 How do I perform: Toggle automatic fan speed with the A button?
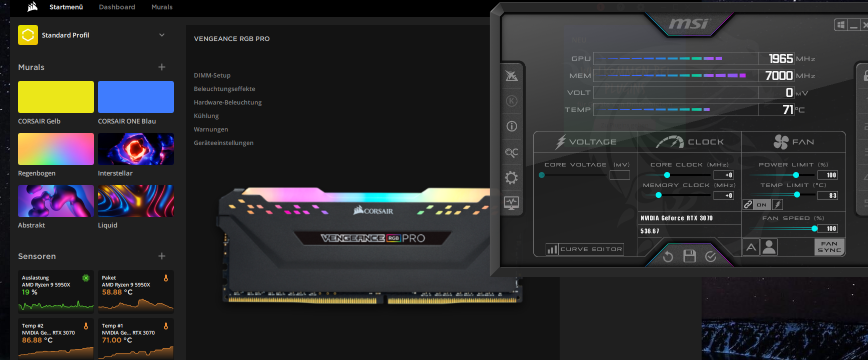coord(751,247)
